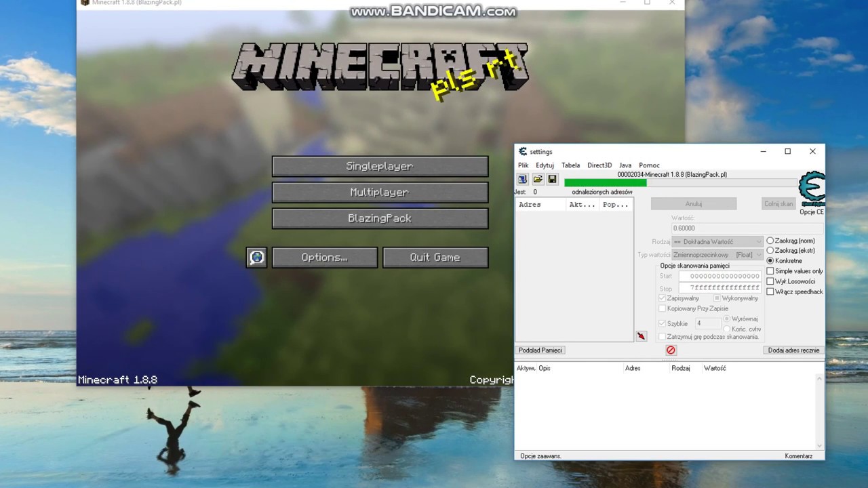
Task: Click the Cheat Engine icon in the title bar
Action: (x=523, y=152)
